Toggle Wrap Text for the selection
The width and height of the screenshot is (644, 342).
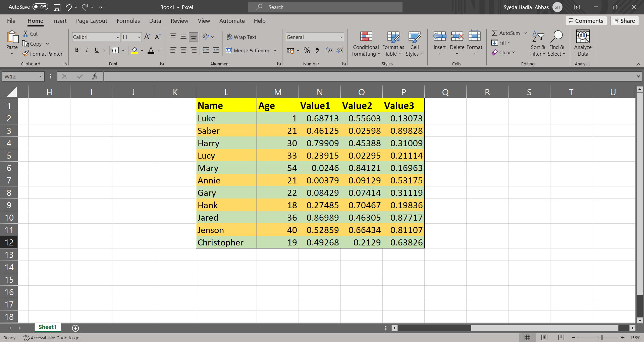241,37
